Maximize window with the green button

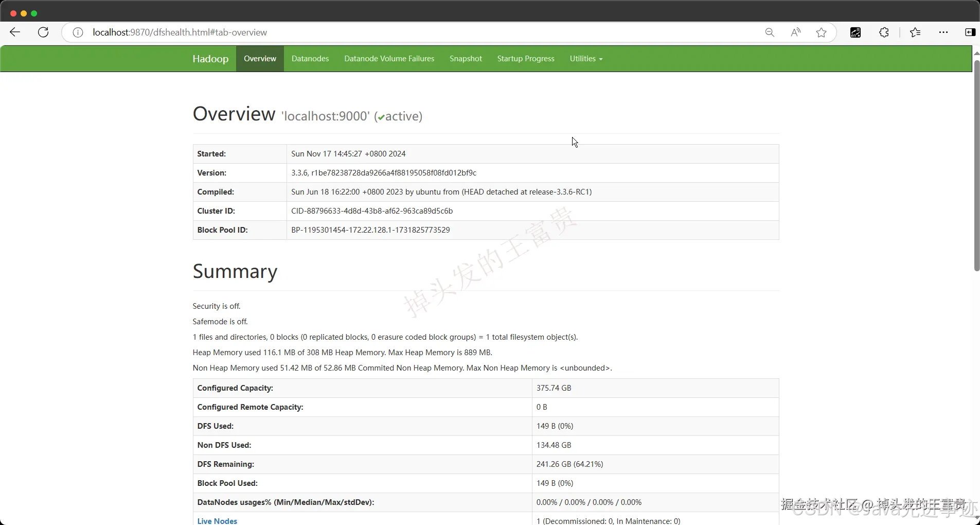[34, 13]
